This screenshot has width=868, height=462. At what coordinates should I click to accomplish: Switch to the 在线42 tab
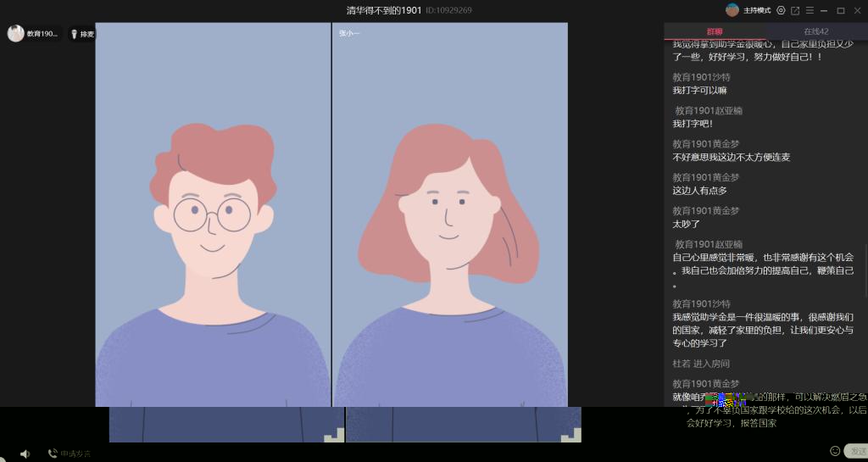[816, 31]
